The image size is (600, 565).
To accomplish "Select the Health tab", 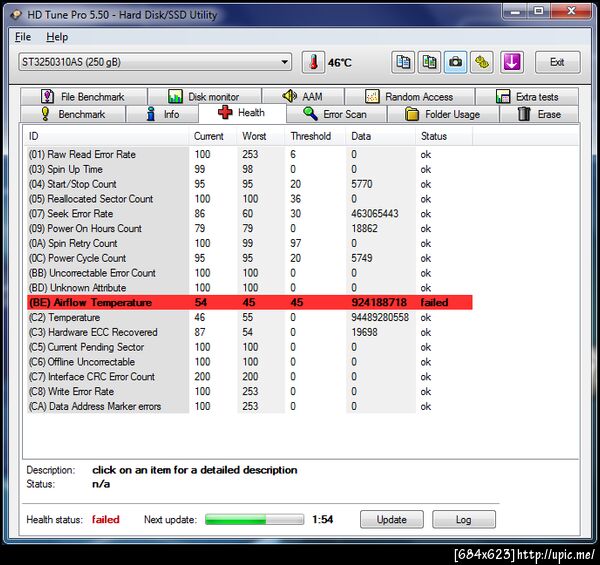I will coord(242,113).
